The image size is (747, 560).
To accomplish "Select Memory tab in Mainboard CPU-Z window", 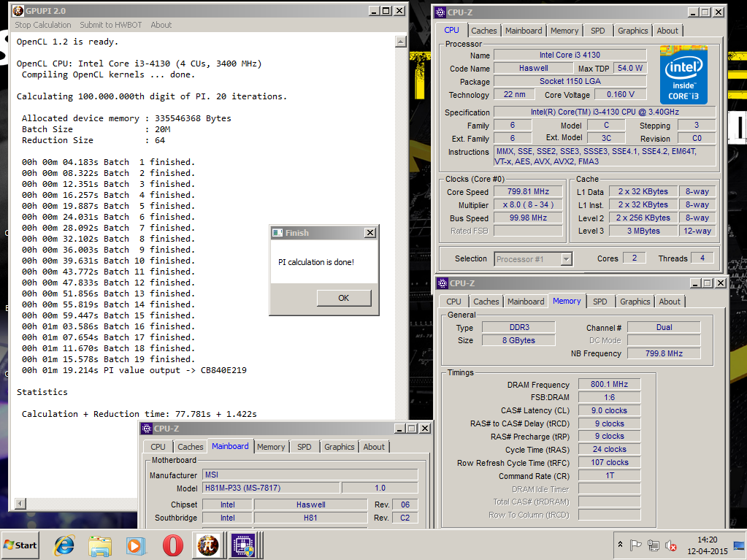I will (x=271, y=447).
